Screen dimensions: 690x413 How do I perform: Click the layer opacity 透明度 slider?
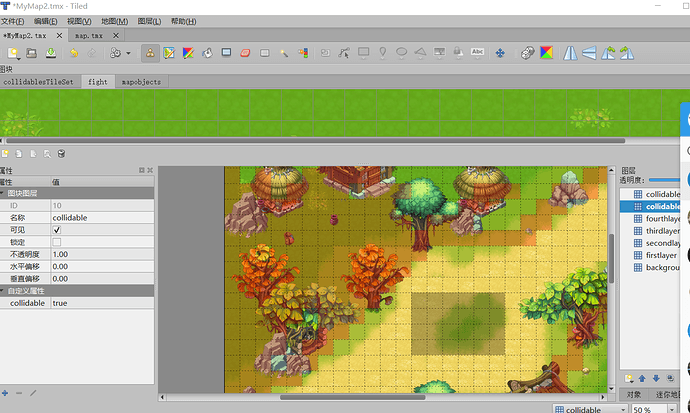[x=664, y=180]
